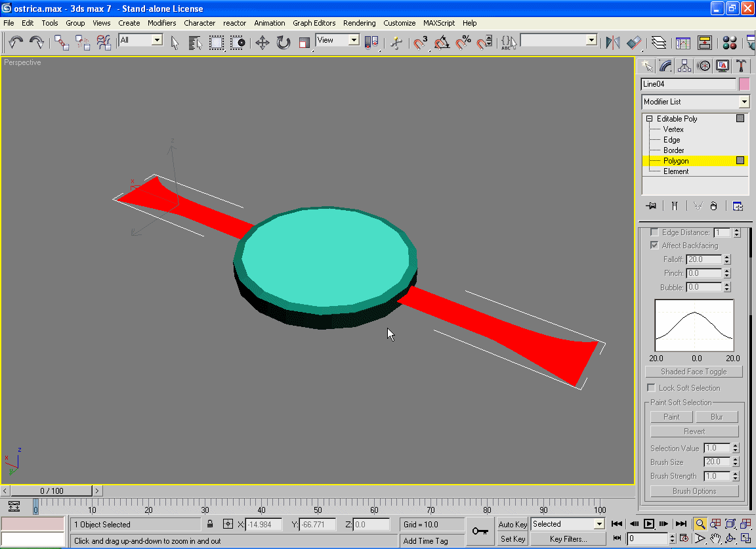Open the Material Editor icon

(x=729, y=43)
